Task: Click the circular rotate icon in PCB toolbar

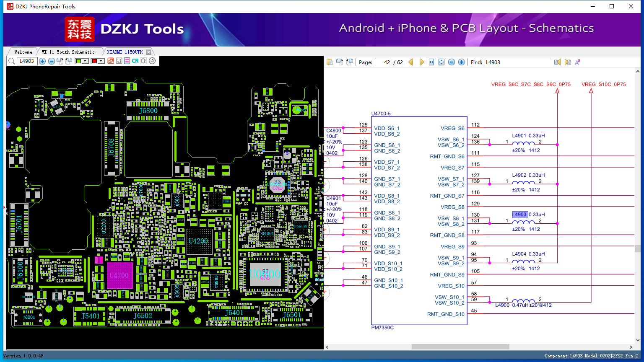Action: pos(152,61)
